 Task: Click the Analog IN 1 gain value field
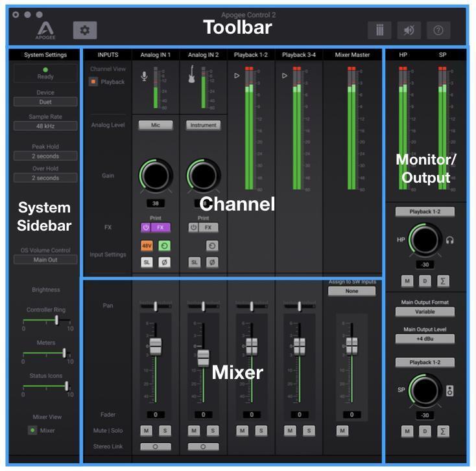pos(156,203)
